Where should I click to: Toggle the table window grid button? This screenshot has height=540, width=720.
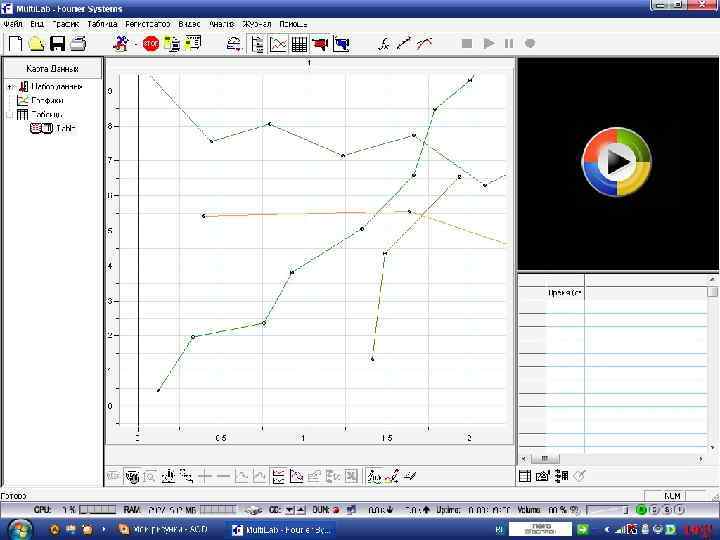(x=299, y=44)
